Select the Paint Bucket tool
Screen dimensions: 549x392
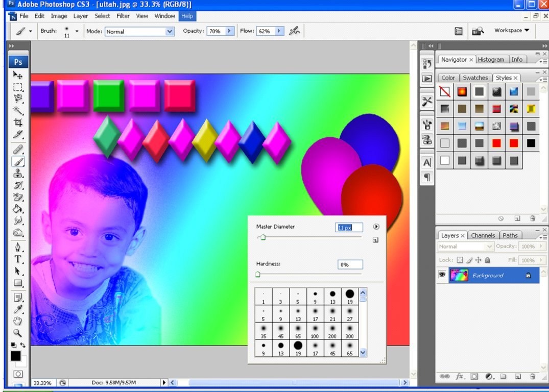17,209
